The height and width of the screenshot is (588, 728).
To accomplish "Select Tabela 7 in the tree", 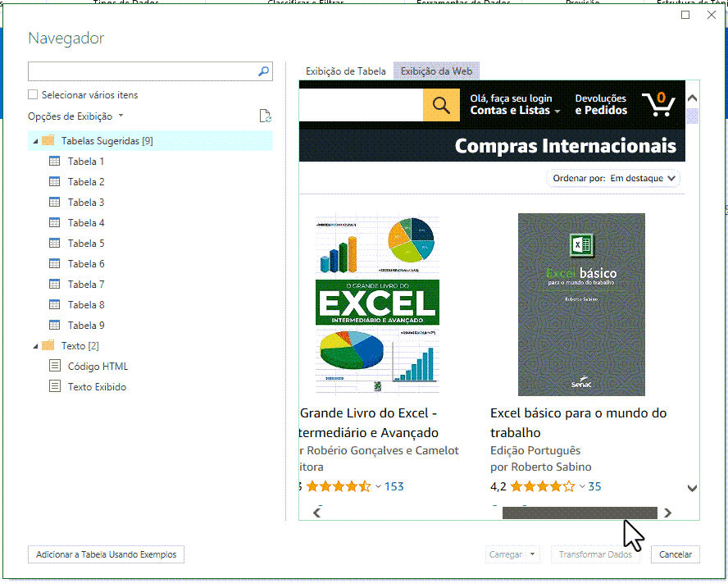I will coord(86,285).
